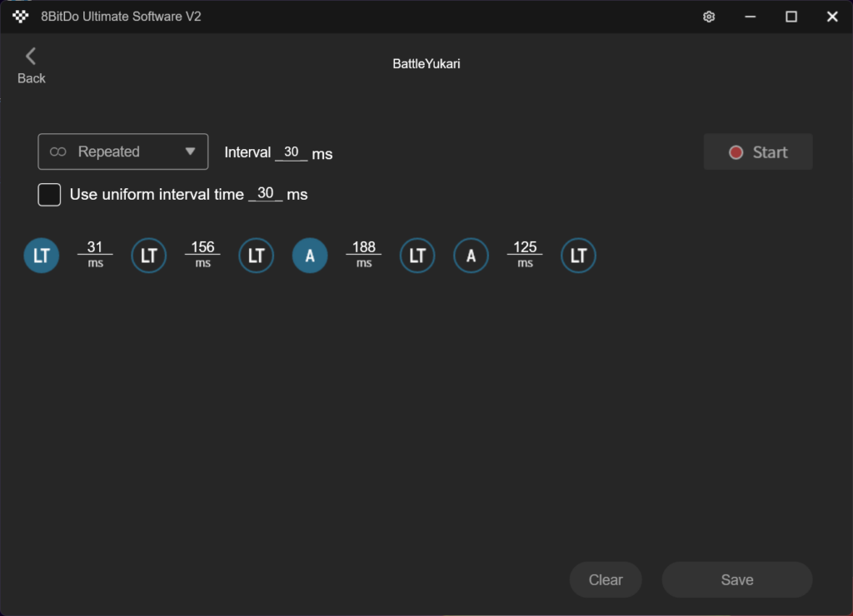The width and height of the screenshot is (853, 616).
Task: Select the second LT icon after 31 ms
Action: coord(148,256)
